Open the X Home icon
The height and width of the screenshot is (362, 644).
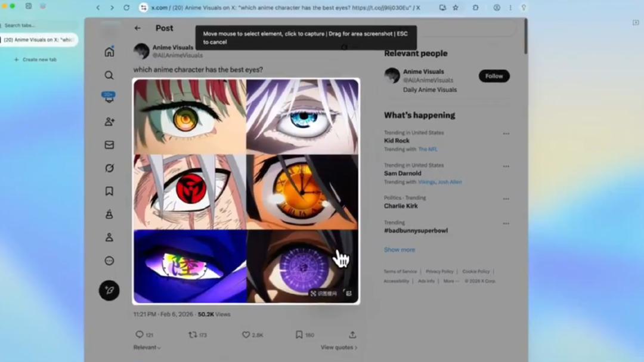tap(109, 52)
